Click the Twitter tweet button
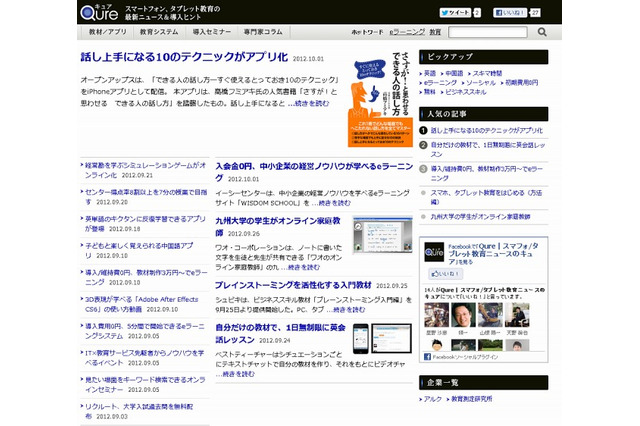 pyautogui.click(x=455, y=13)
